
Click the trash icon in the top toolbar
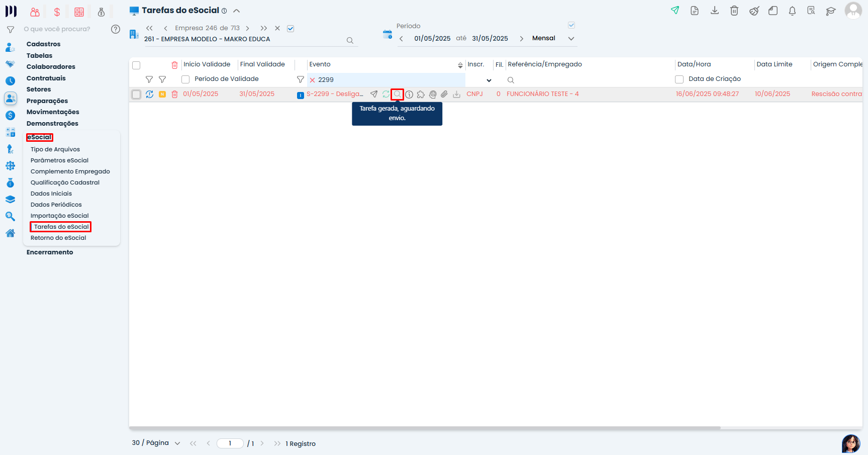pyautogui.click(x=734, y=11)
